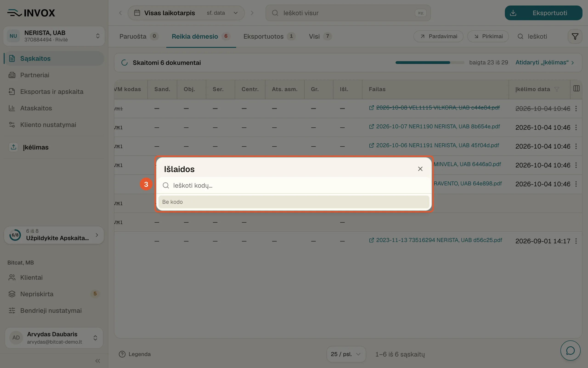This screenshot has width=588, height=368.
Task: Open the Partneriai sidebar section
Action: coord(54,75)
